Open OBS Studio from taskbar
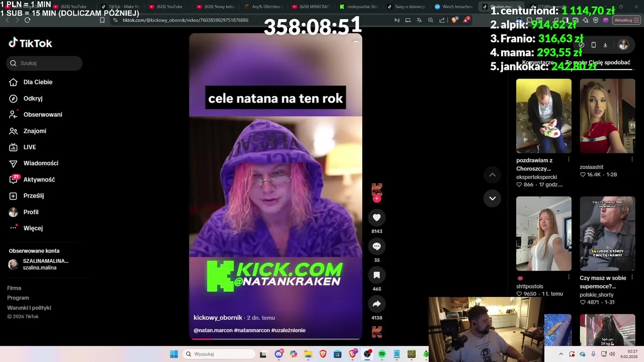The image size is (644, 362). tap(367, 354)
